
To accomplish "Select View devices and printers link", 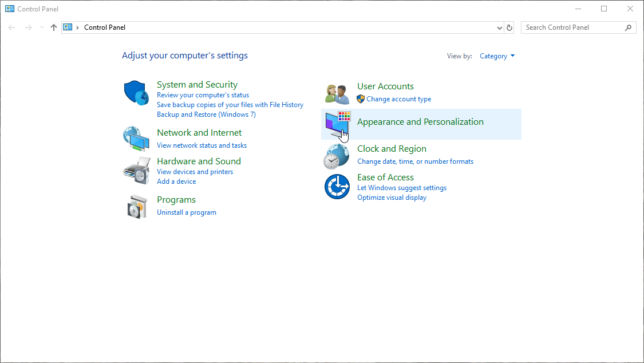I will [195, 172].
